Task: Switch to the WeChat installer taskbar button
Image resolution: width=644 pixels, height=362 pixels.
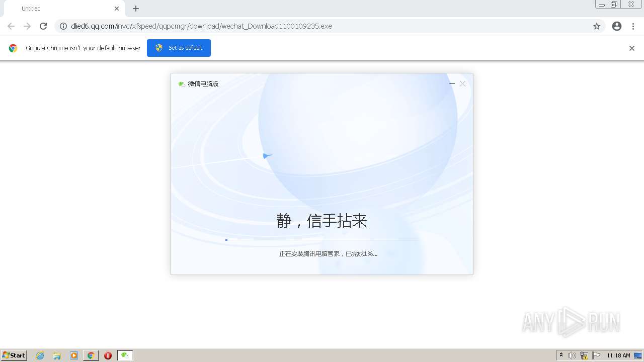Action: point(125,355)
